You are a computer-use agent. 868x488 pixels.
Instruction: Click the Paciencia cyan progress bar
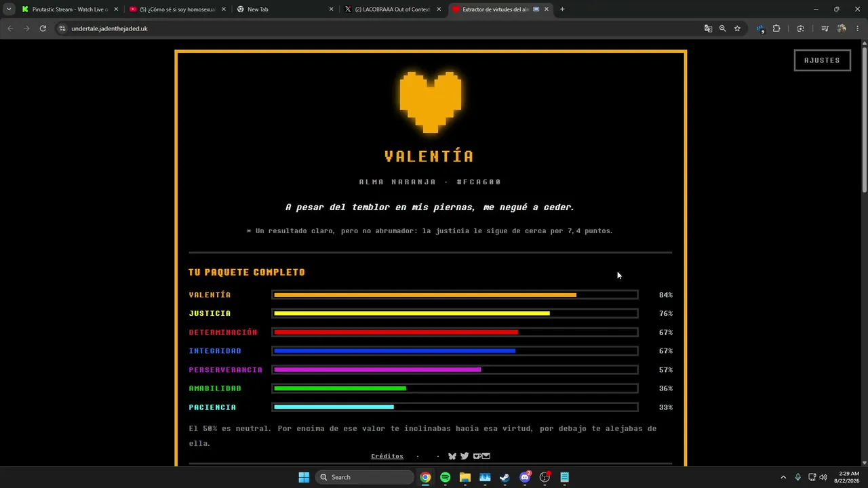pos(455,407)
